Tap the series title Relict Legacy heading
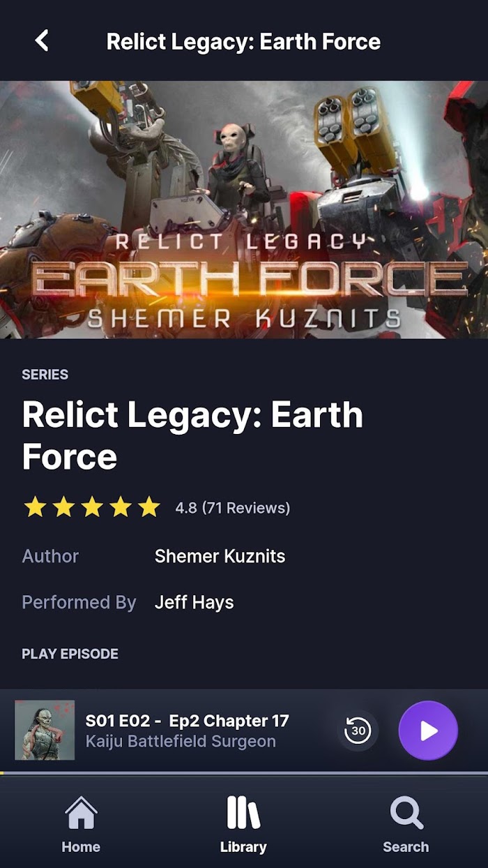The image size is (488, 868). pos(192,435)
